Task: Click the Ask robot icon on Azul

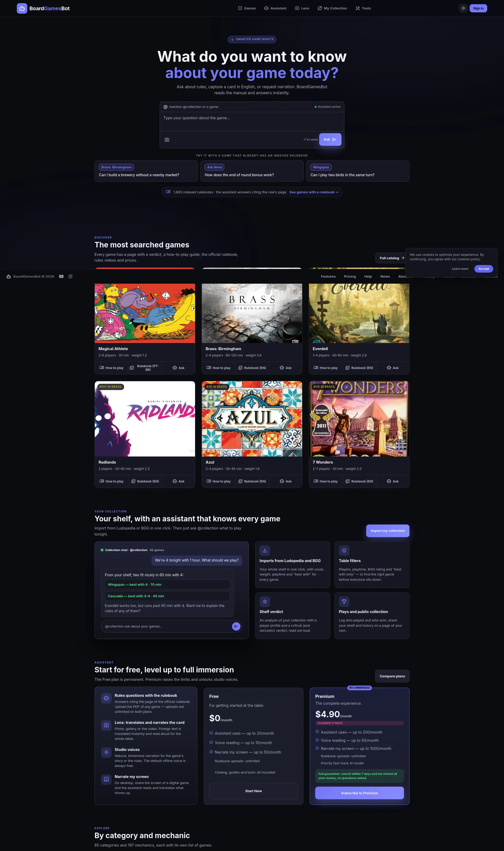Action: coord(282,481)
